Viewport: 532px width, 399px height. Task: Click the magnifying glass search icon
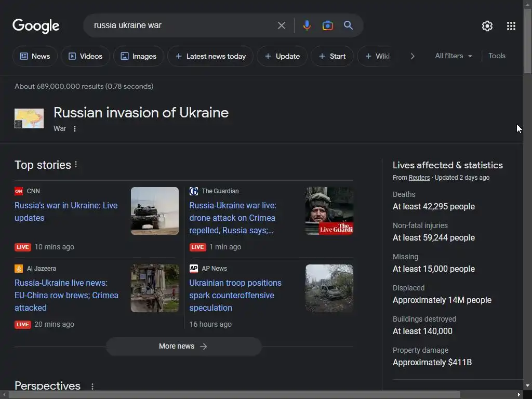pos(348,25)
